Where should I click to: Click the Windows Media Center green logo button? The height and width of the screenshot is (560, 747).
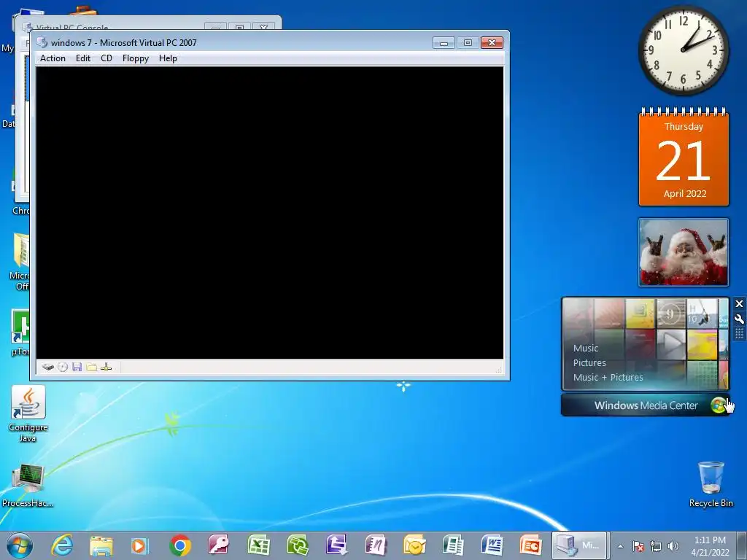719,405
